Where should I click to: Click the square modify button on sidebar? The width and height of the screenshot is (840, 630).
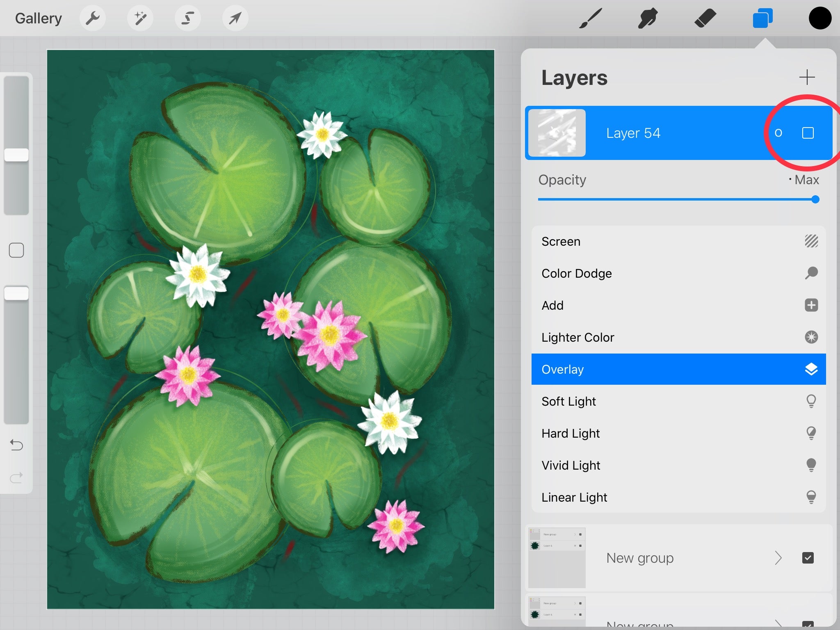click(x=16, y=250)
